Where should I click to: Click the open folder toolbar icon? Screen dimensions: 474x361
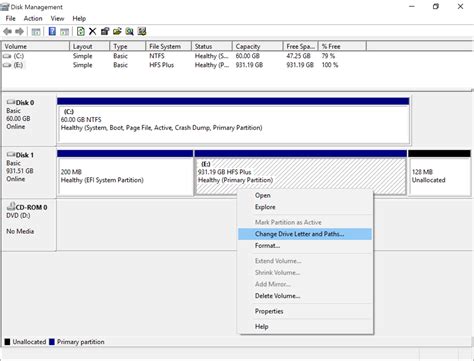coord(117,31)
